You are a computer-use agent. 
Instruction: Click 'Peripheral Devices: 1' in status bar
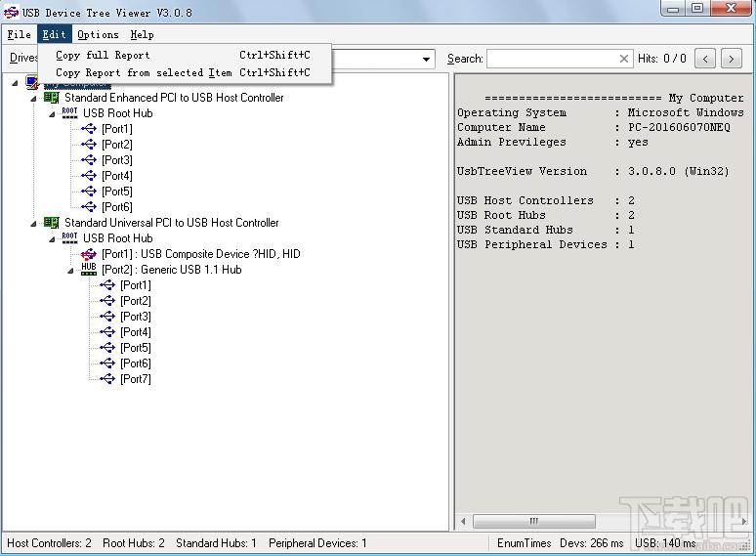click(317, 543)
